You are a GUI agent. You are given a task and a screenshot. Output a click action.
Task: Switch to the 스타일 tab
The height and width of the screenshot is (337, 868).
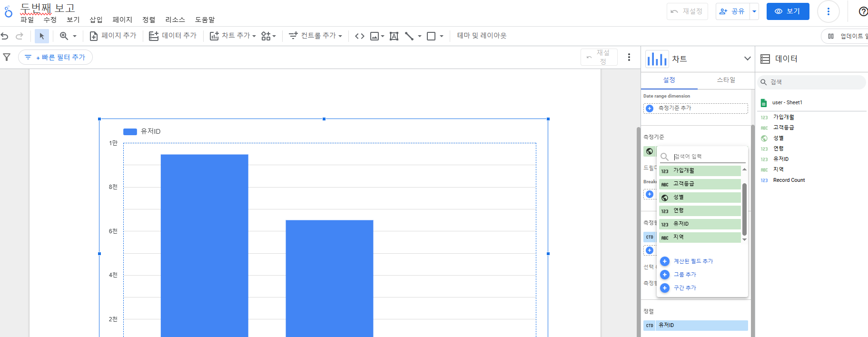(726, 80)
